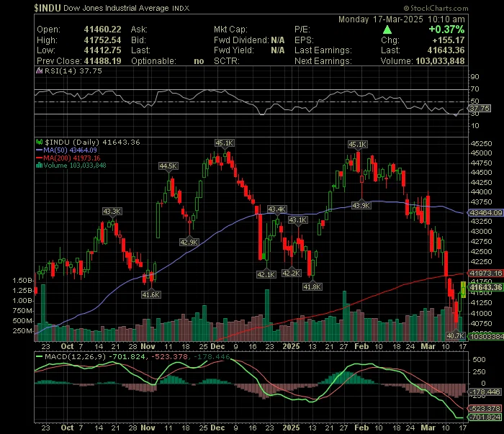Image resolution: width=504 pixels, height=434 pixels.
Task: Click the 43.3K peak label in October
Action: click(112, 212)
